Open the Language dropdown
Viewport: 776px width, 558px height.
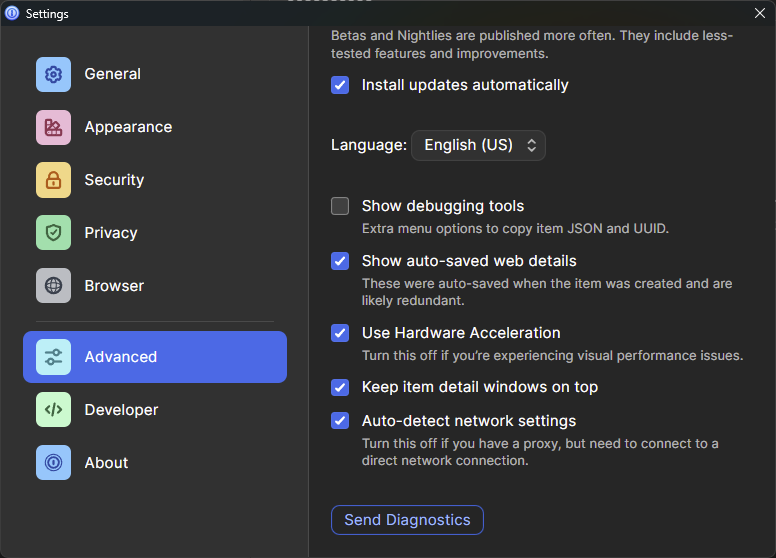click(478, 145)
